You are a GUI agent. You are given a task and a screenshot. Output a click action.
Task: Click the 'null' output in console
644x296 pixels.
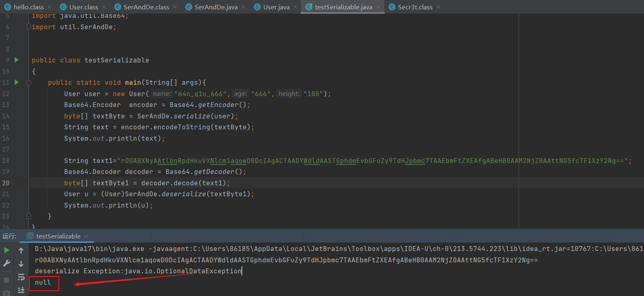point(43,283)
